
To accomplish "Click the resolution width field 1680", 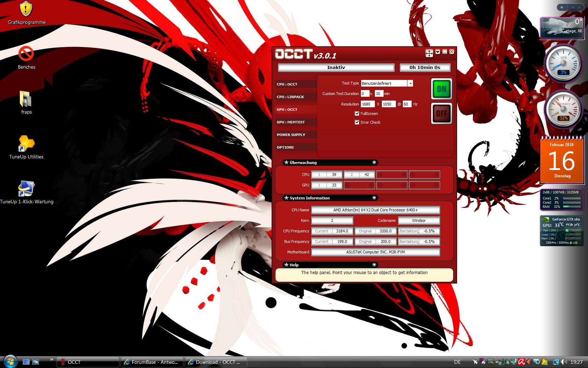I will click(x=368, y=104).
